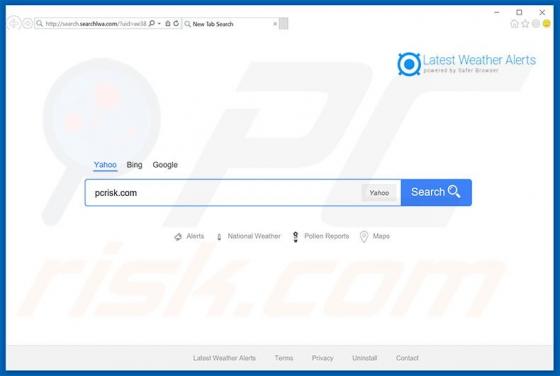Switch to the Yahoo search tab
The height and width of the screenshot is (376, 560).
tap(105, 165)
